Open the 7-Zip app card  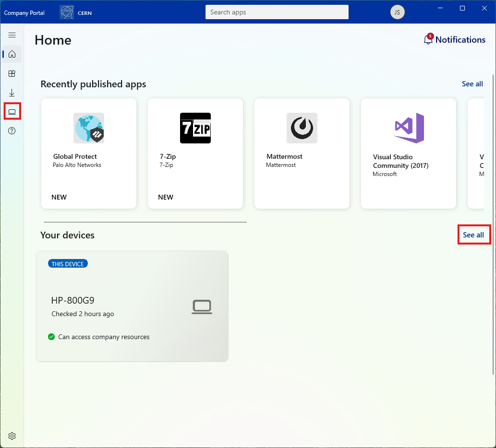195,153
